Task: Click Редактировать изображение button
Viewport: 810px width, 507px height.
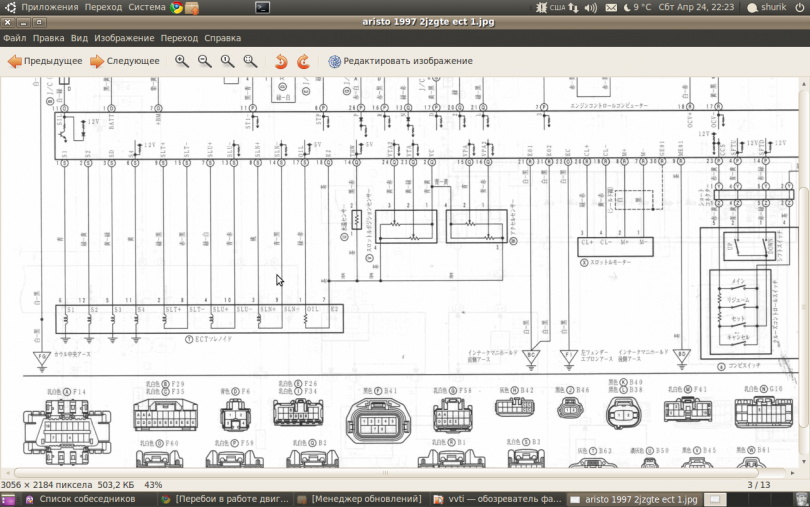Action: pyautogui.click(x=400, y=61)
